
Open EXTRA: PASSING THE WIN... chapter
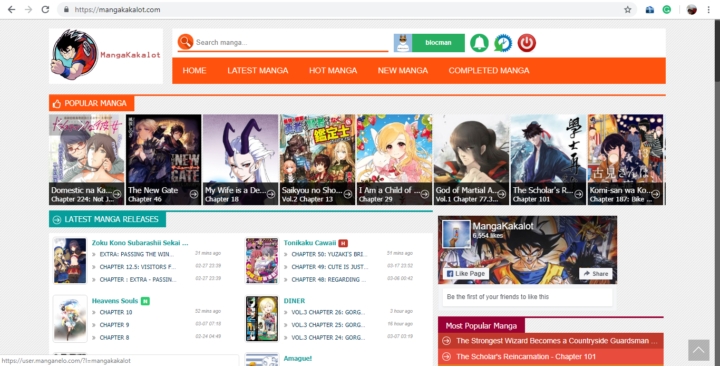pos(136,253)
